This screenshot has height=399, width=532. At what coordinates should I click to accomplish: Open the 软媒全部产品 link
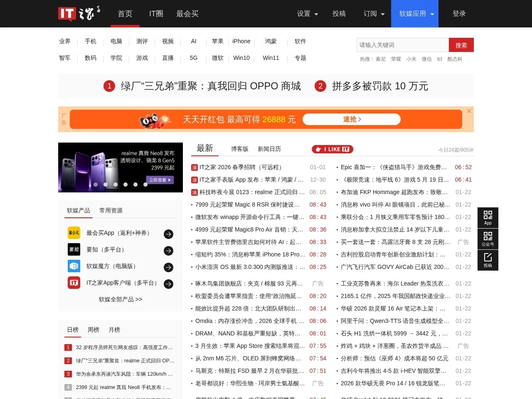point(121,299)
